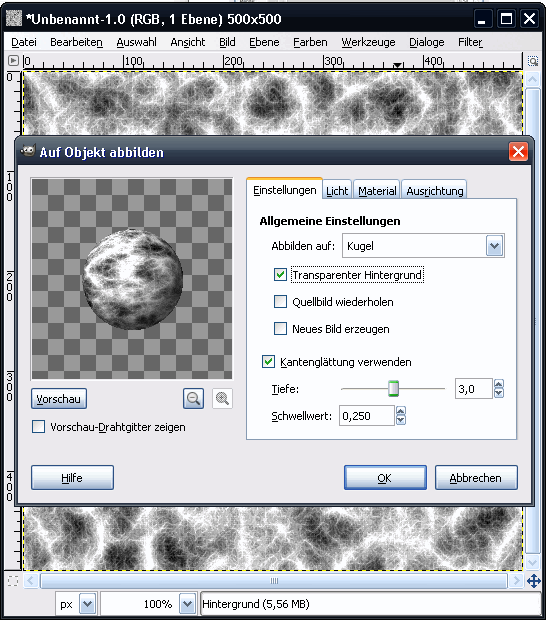Screen dimensions: 546x620
Task: Click the zoom-on-resize icon at top right of canvas
Action: [533, 61]
